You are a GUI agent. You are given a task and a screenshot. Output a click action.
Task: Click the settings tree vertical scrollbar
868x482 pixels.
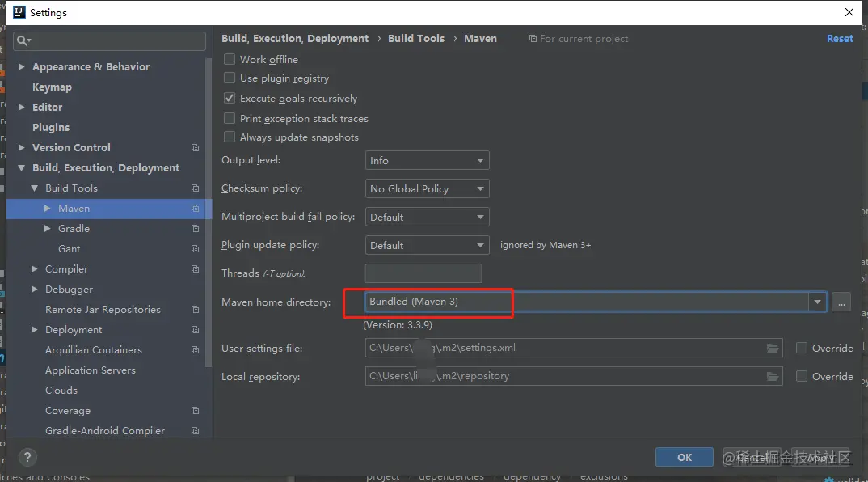click(x=209, y=212)
